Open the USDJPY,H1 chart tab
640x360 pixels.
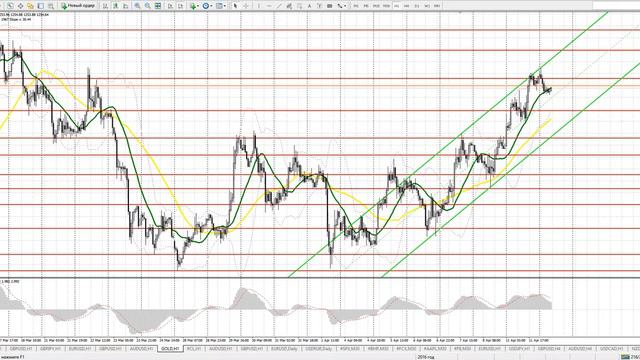click(x=518, y=349)
